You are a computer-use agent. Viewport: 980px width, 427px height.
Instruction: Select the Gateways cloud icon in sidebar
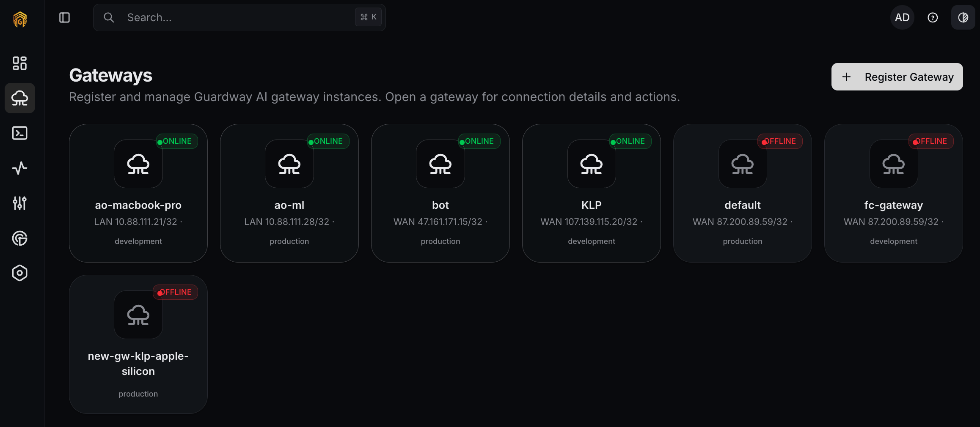(19, 98)
